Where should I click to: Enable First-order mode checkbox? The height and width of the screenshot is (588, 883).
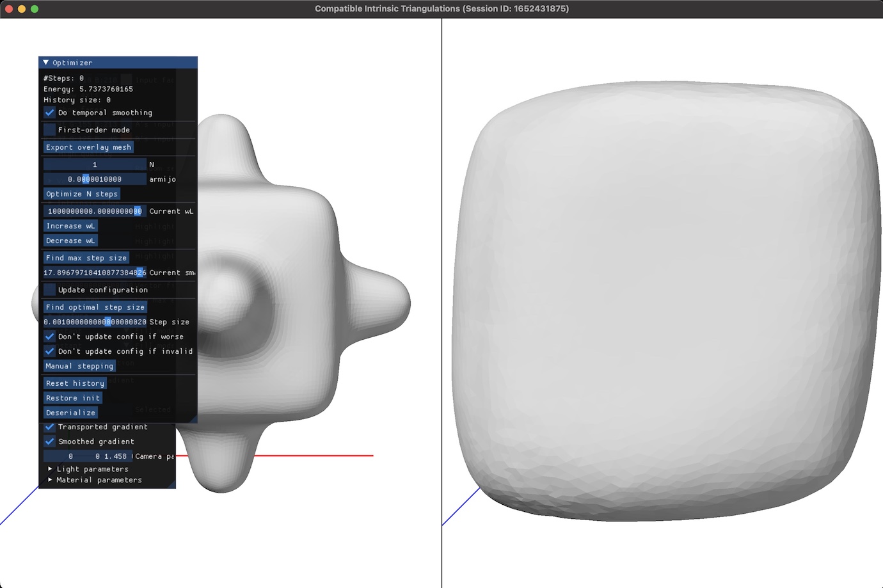pyautogui.click(x=49, y=130)
